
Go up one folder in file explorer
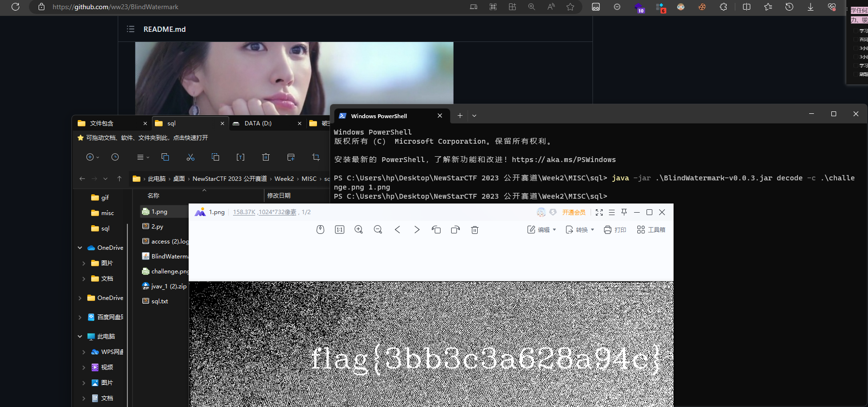(119, 178)
